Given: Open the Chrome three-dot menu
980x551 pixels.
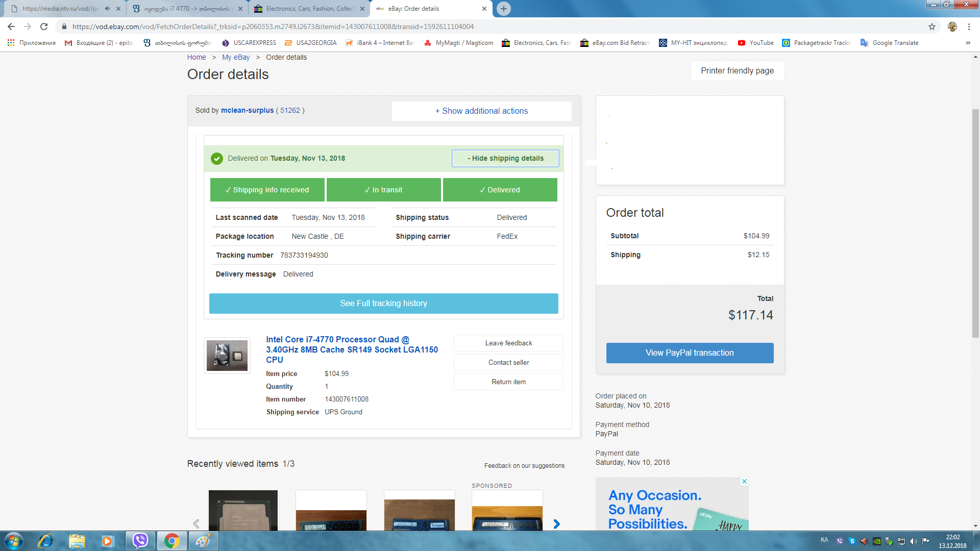Looking at the screenshot, I should [969, 27].
